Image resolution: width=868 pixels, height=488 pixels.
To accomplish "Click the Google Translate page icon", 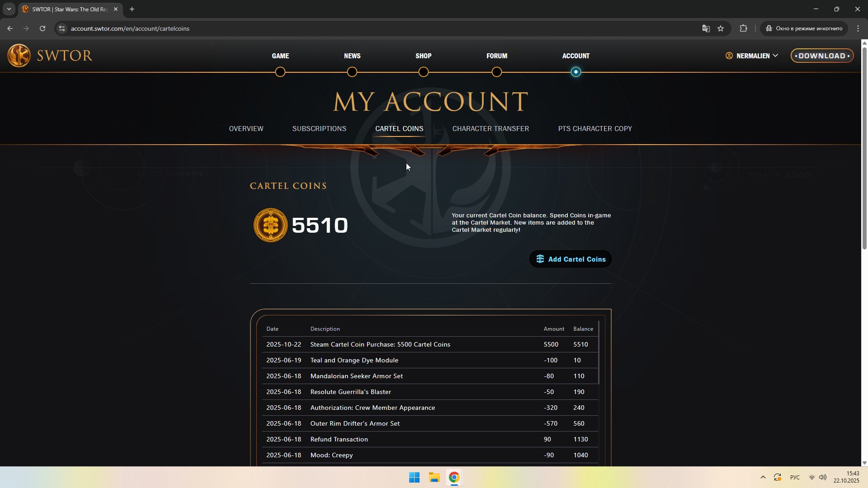I will click(706, 28).
